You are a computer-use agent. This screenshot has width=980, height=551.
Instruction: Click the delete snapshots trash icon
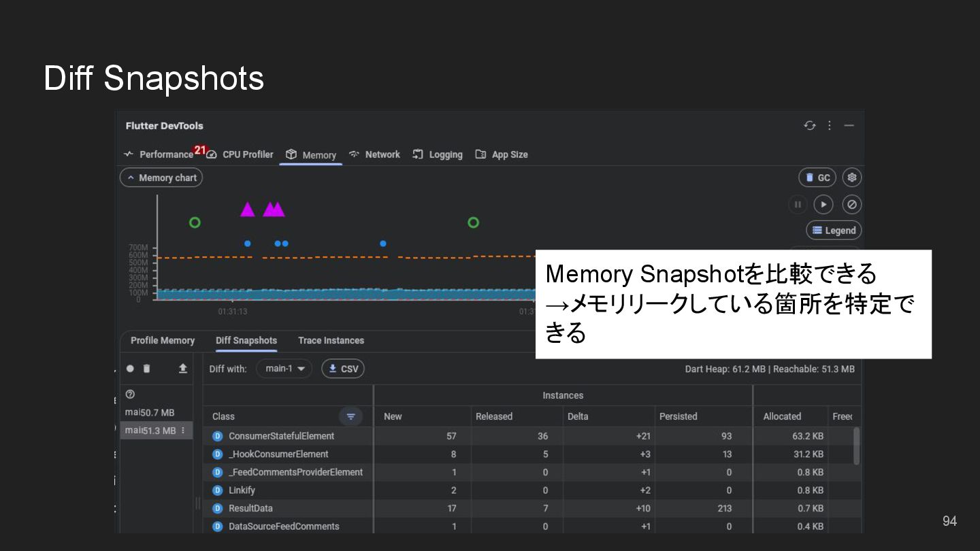pos(147,369)
